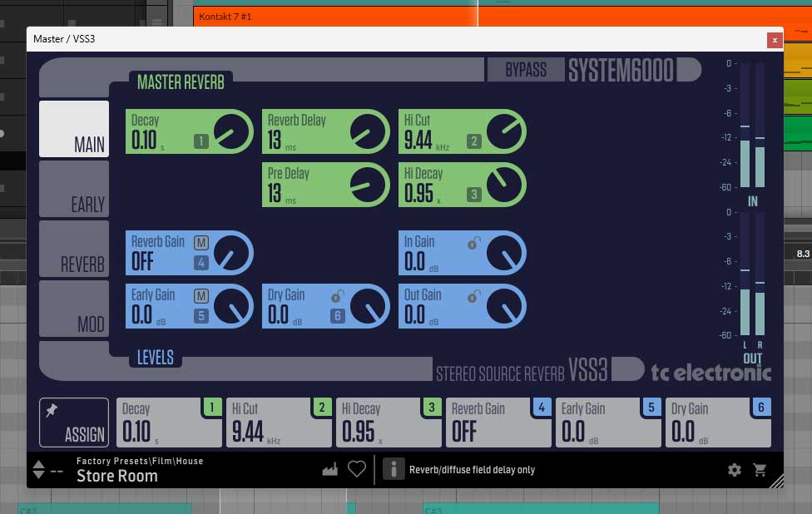Click the Hi Decay knob
Viewport: 812px width, 514px height.
pos(504,185)
